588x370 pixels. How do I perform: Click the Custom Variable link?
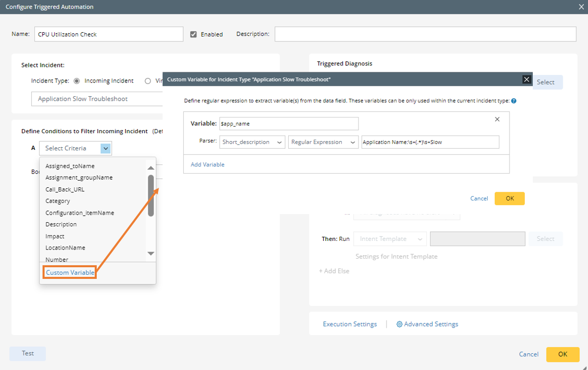[x=70, y=272]
